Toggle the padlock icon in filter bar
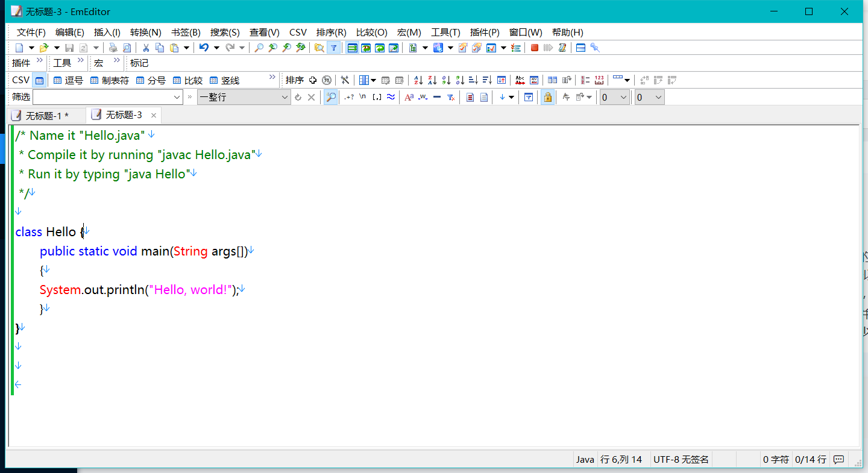Screen dimensions: 868x473 coord(547,97)
